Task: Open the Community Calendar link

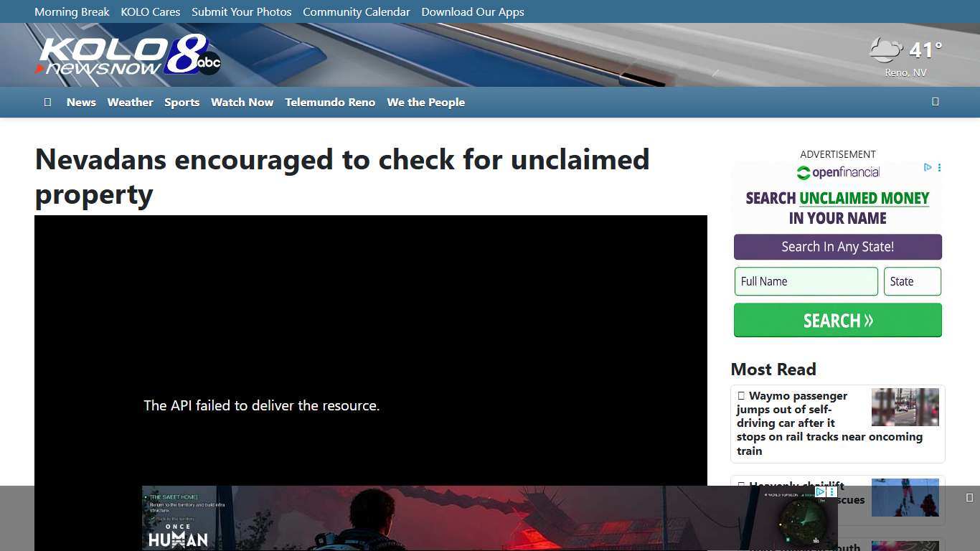Action: 356,11
